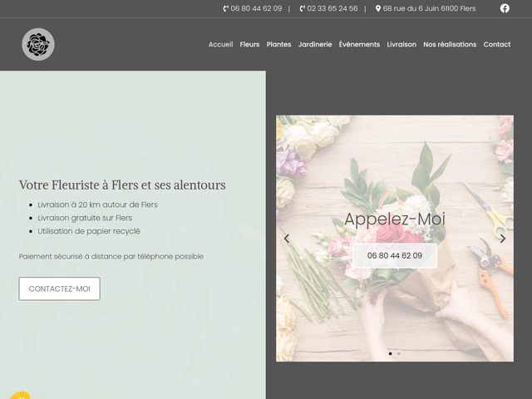Click text Livraison à 20 km autour de Flers
532x399 pixels.
[97, 204]
